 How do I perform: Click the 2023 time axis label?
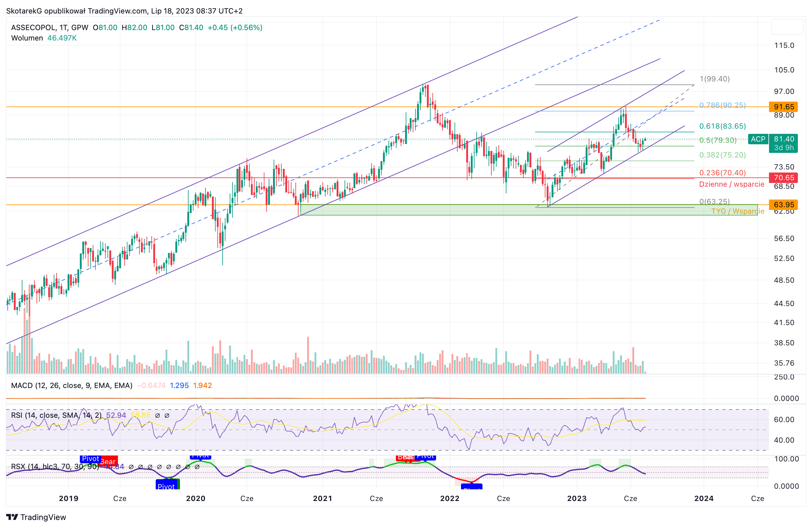point(576,498)
